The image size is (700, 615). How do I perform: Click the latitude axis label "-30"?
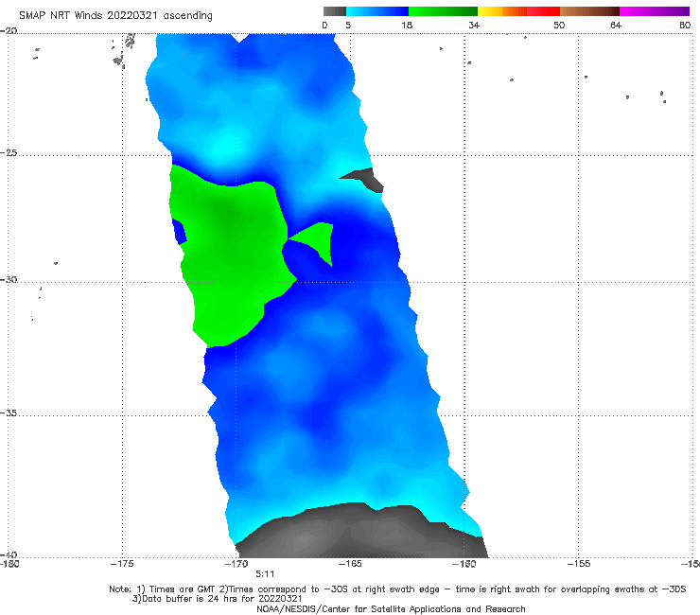pyautogui.click(x=9, y=279)
